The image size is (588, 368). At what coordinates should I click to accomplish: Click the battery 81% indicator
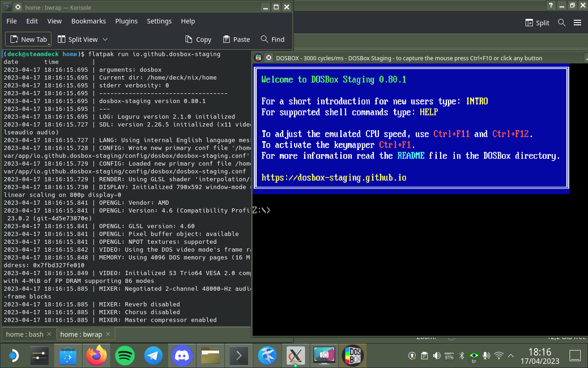click(x=449, y=355)
